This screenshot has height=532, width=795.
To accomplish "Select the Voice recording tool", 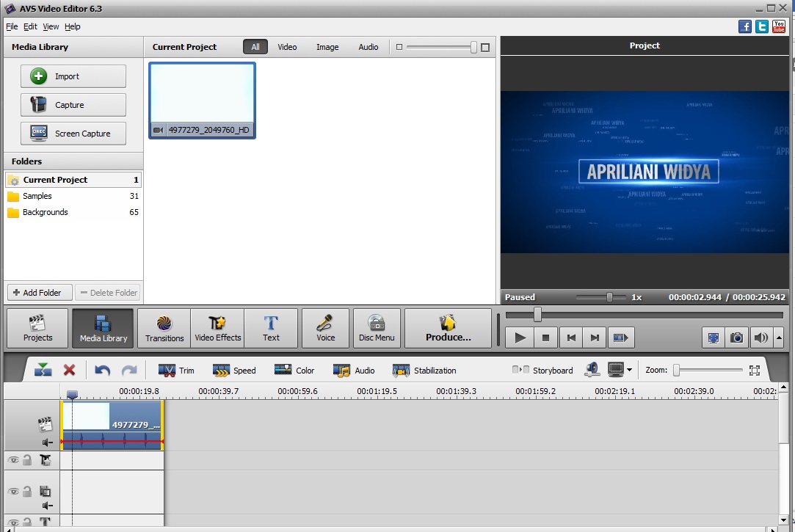I will 325,328.
